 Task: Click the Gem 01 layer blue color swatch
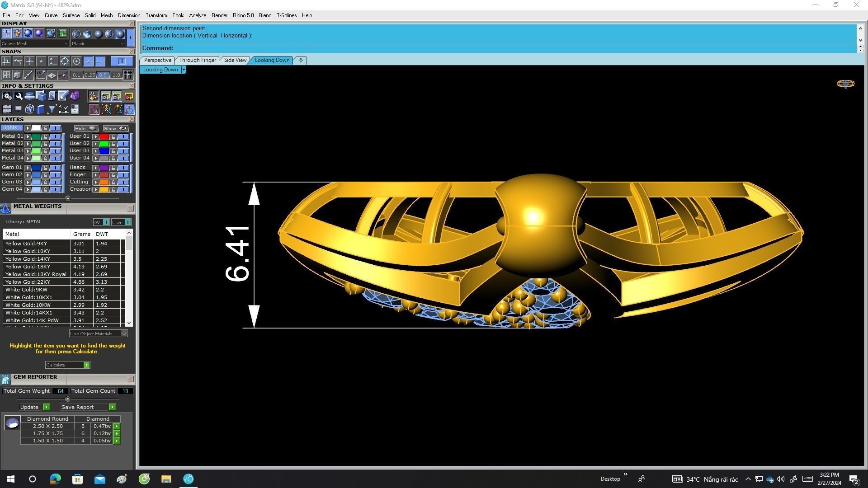coord(36,168)
